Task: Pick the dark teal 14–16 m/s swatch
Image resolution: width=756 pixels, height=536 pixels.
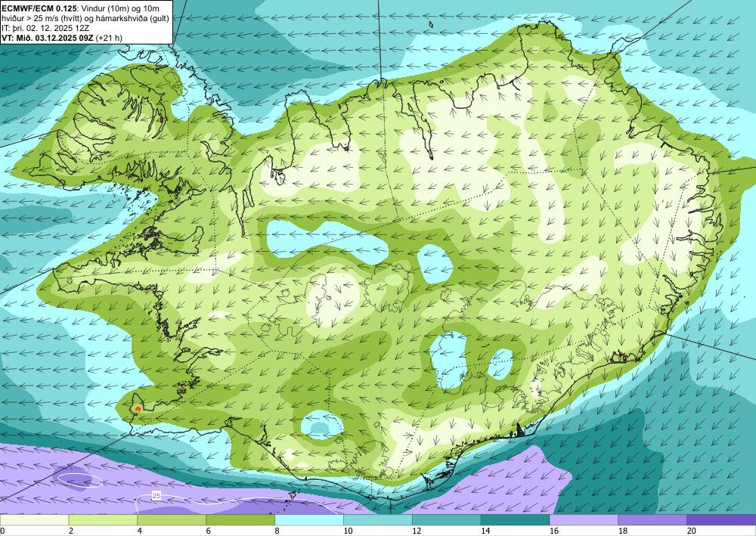Action: [515, 520]
